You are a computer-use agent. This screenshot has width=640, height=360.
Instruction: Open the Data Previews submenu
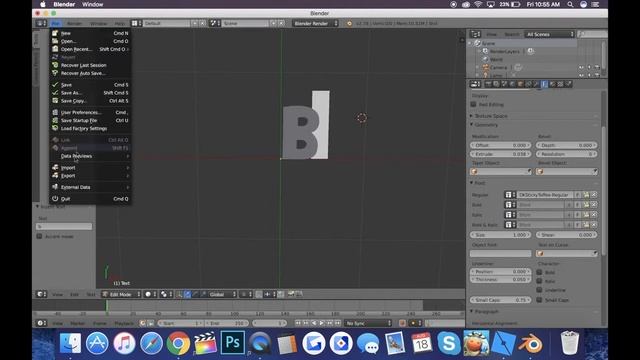pos(90,156)
